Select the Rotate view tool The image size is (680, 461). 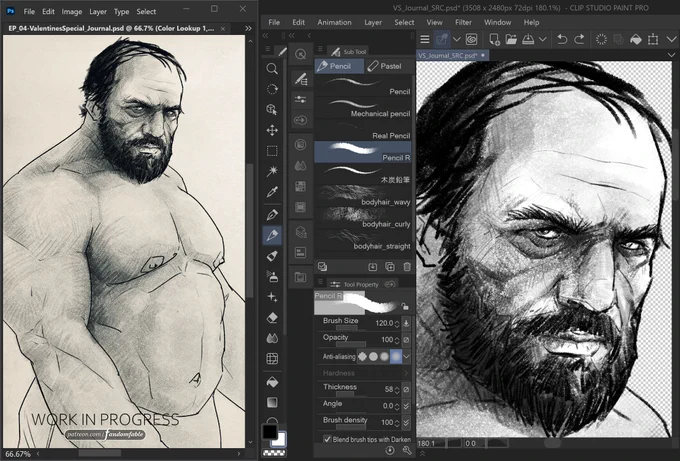tap(272, 89)
